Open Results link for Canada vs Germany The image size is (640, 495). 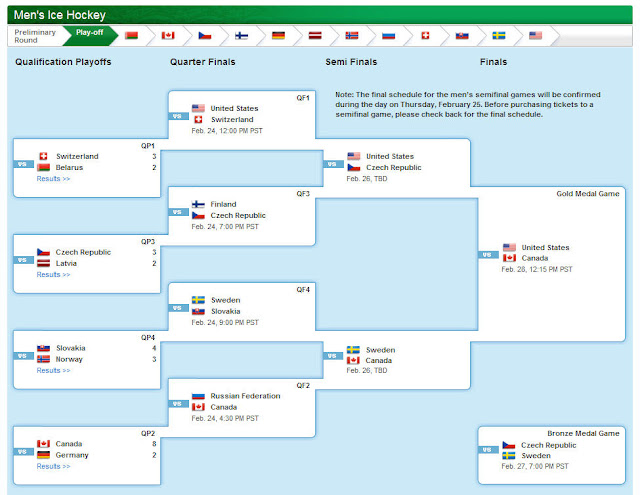click(x=53, y=466)
